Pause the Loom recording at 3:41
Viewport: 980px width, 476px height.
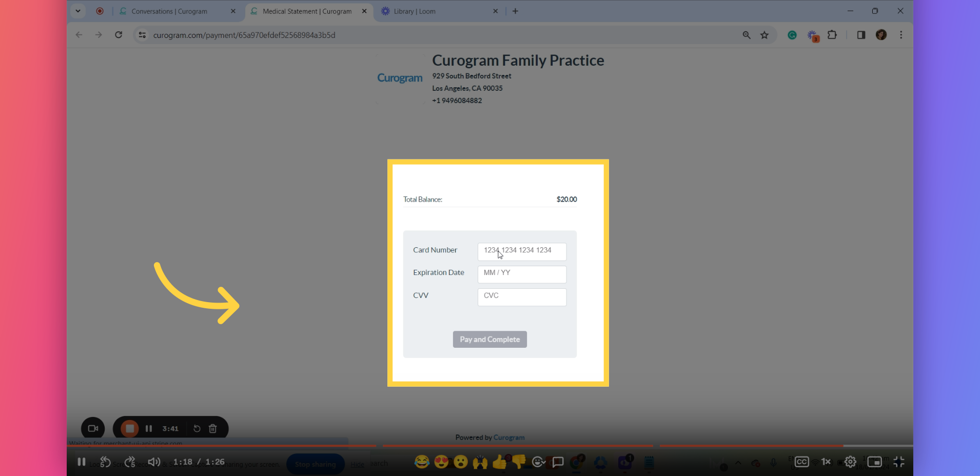click(149, 428)
